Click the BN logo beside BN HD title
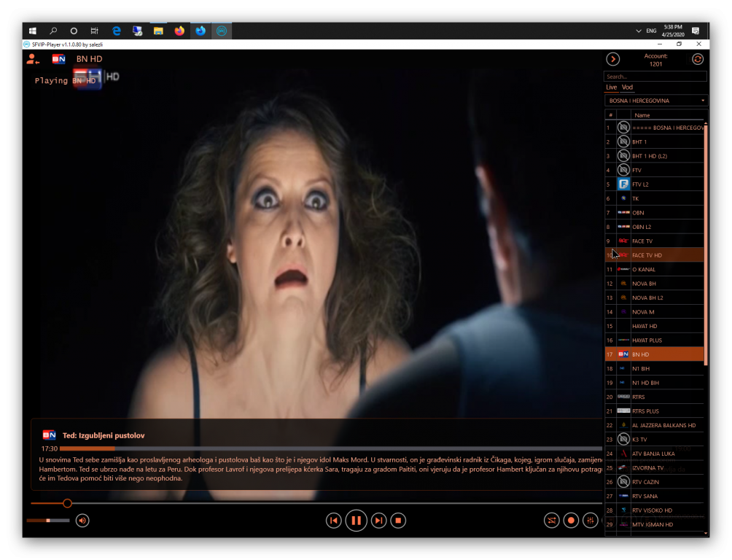The height and width of the screenshot is (560, 732). click(x=59, y=59)
